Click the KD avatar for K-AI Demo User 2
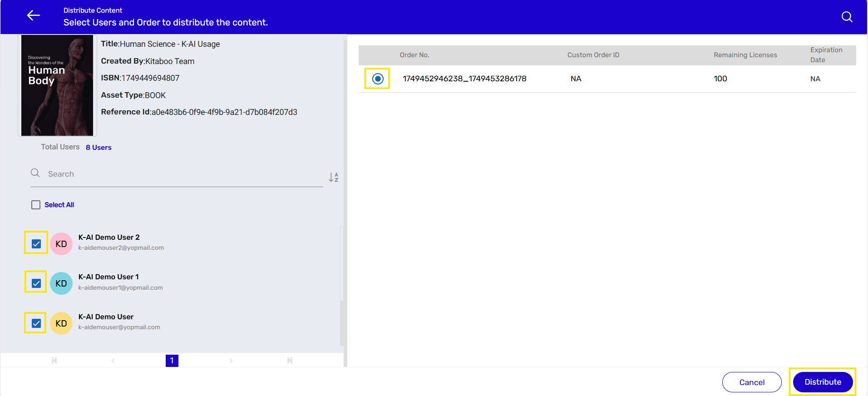This screenshot has width=868, height=396. click(61, 244)
